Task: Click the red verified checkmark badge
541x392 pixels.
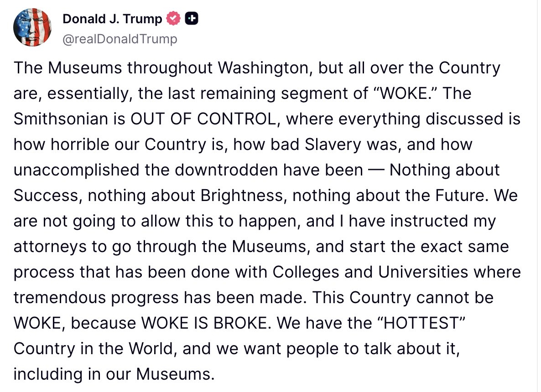Action: point(173,19)
